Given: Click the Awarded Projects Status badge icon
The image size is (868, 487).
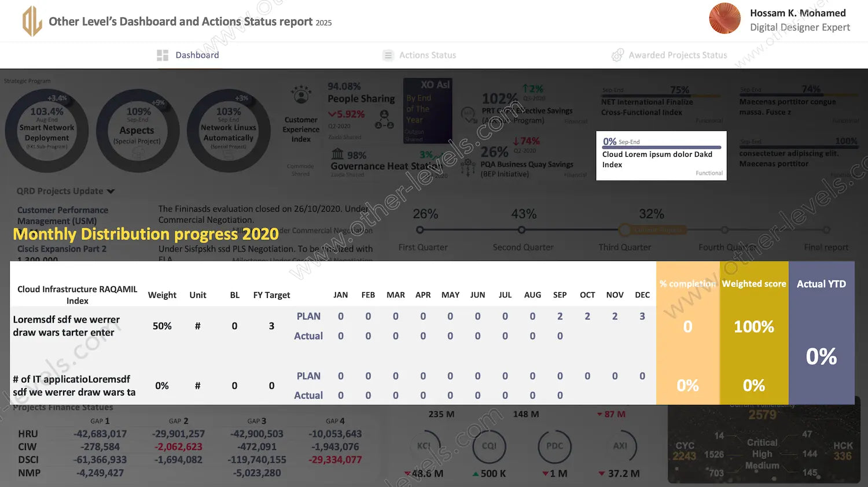Looking at the screenshot, I should tap(617, 56).
